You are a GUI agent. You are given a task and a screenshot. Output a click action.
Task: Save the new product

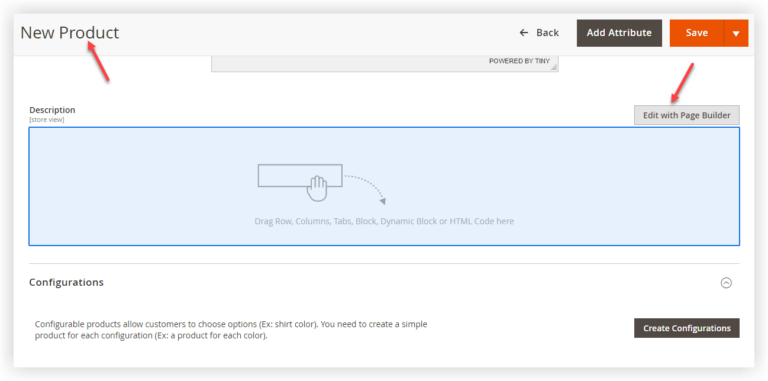click(x=696, y=33)
